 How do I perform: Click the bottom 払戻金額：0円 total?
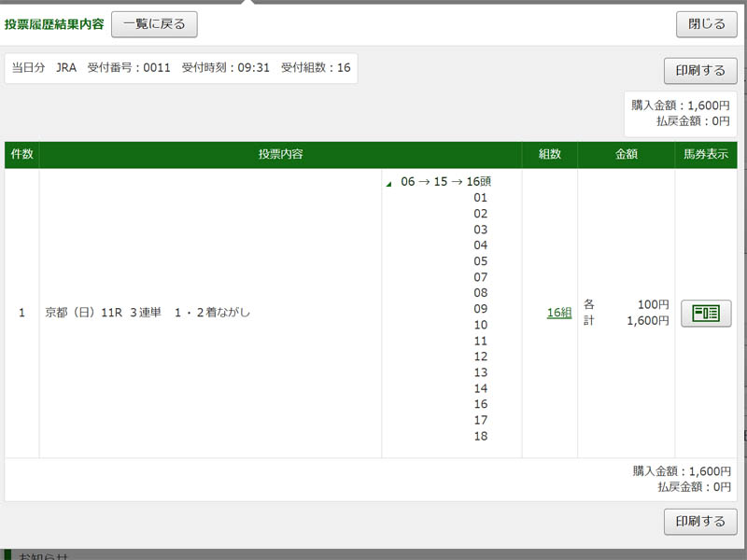click(x=693, y=487)
